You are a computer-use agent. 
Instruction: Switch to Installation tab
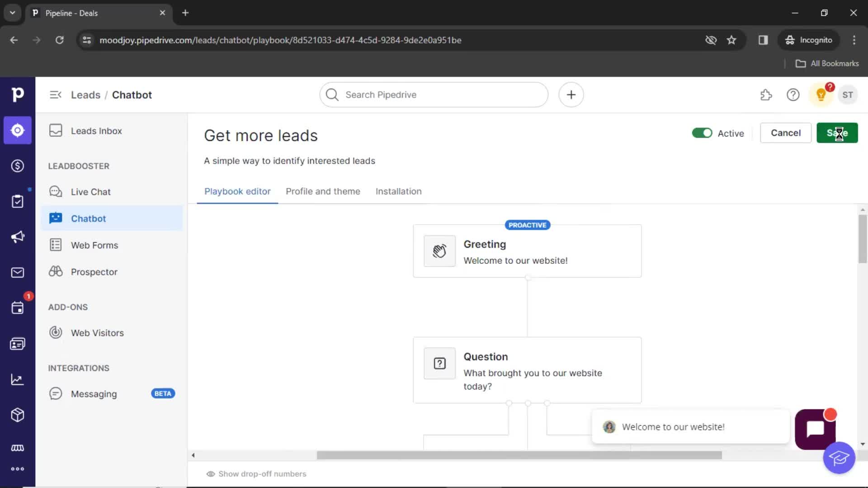pyautogui.click(x=398, y=191)
